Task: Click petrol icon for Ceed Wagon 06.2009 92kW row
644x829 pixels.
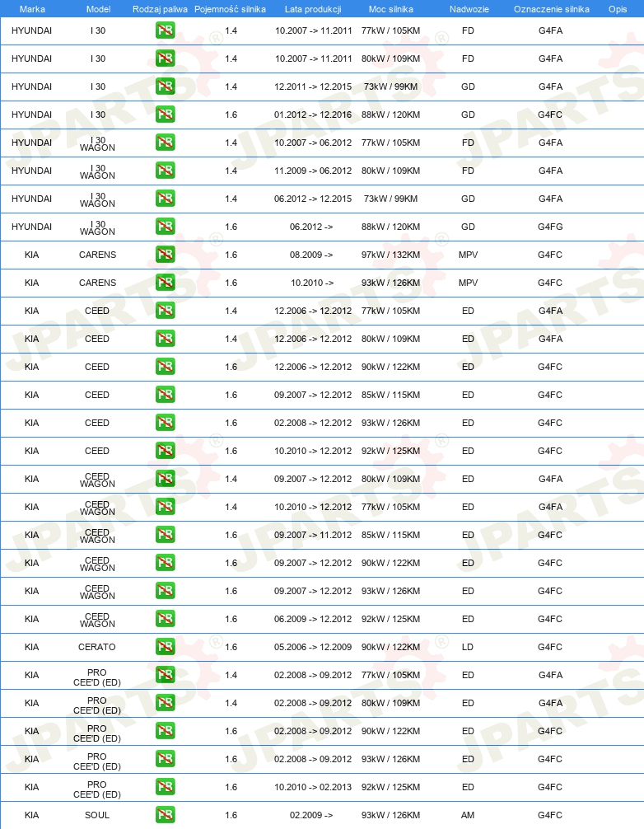Action: coord(166,619)
